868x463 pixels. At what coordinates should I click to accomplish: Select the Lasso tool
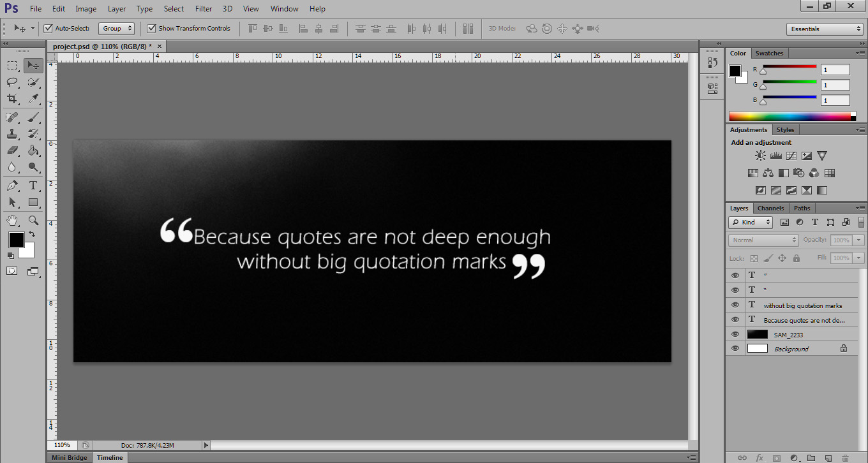point(11,82)
